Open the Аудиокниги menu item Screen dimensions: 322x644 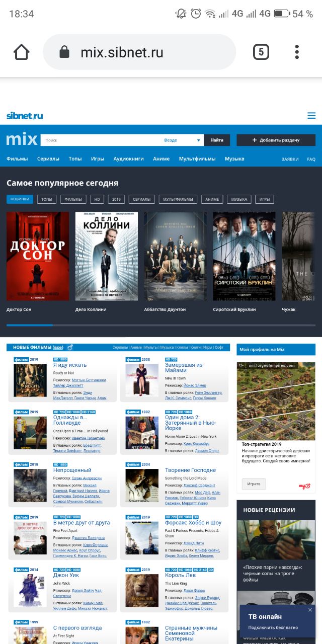click(129, 158)
